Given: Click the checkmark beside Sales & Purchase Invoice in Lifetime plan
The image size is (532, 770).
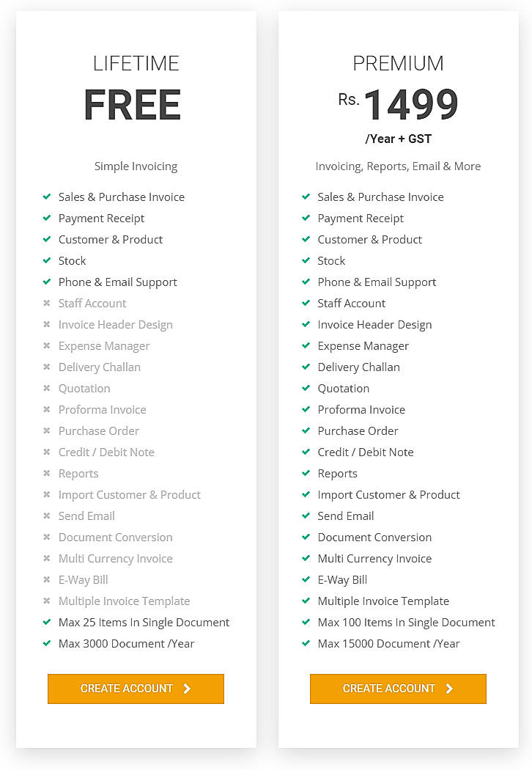Looking at the screenshot, I should (x=45, y=197).
